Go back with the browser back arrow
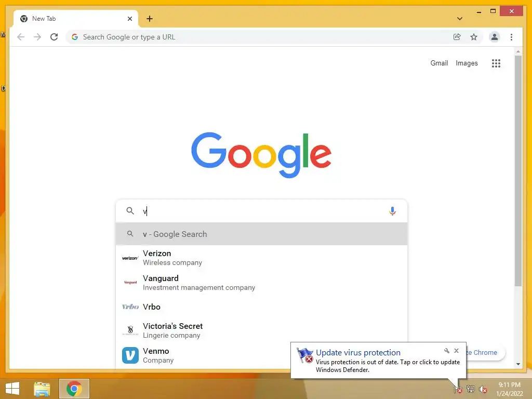 (21, 37)
